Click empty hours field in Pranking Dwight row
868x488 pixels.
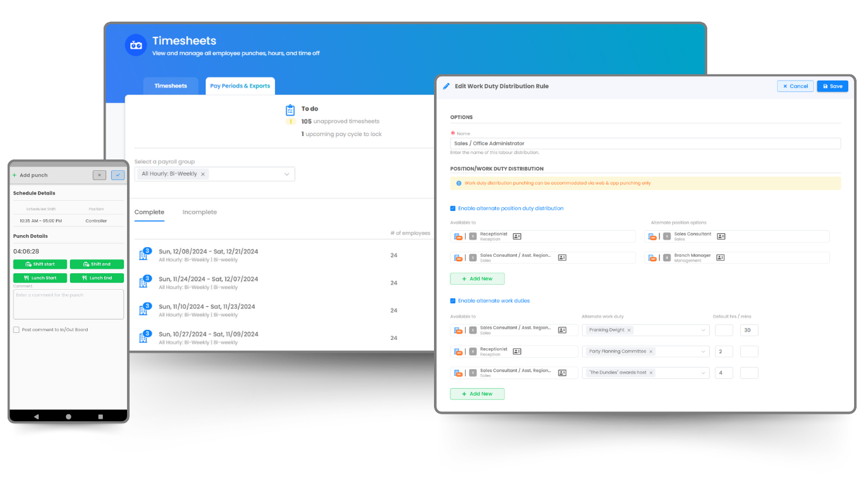point(724,330)
